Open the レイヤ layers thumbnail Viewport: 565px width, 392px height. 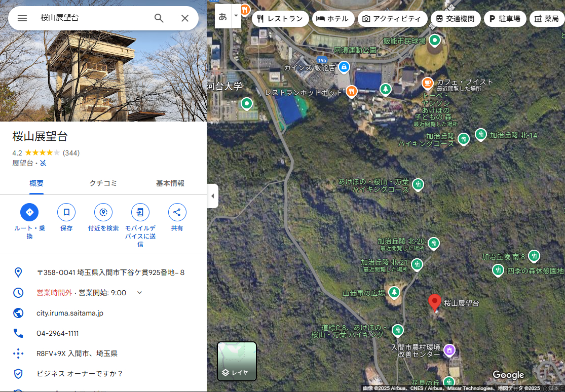237,361
